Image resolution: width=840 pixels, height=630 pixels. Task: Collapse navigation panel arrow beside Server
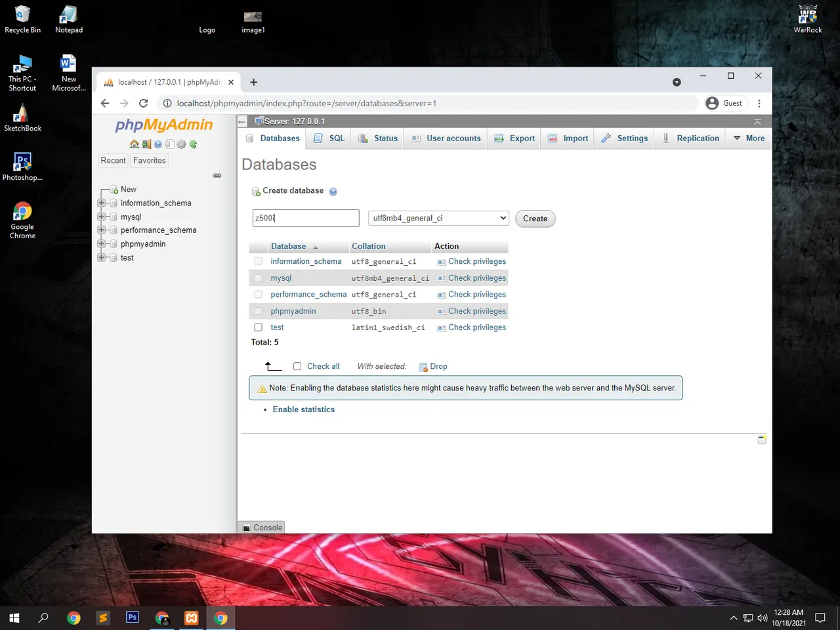pos(242,121)
